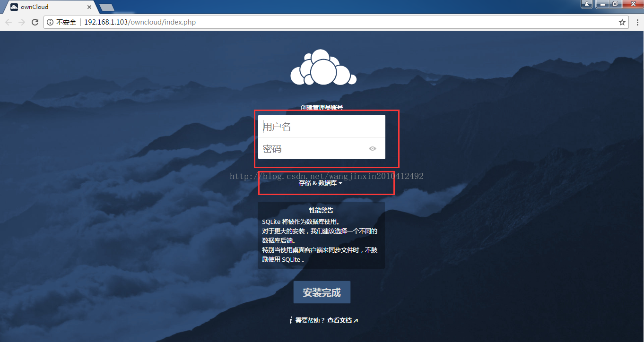This screenshot has height=342, width=644.
Task: Click the Chrome user profile icon
Action: pos(587,4)
